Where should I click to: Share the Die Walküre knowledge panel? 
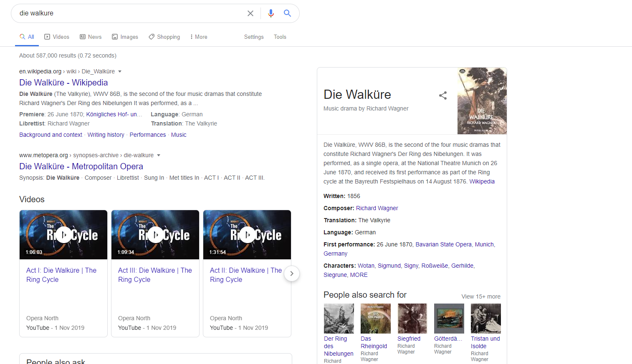pos(443,95)
